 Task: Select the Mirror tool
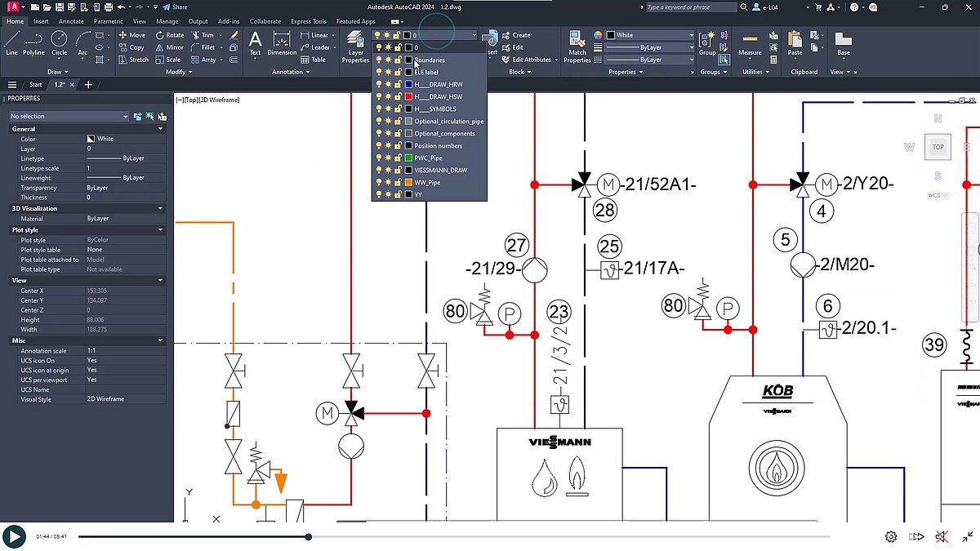[168, 47]
